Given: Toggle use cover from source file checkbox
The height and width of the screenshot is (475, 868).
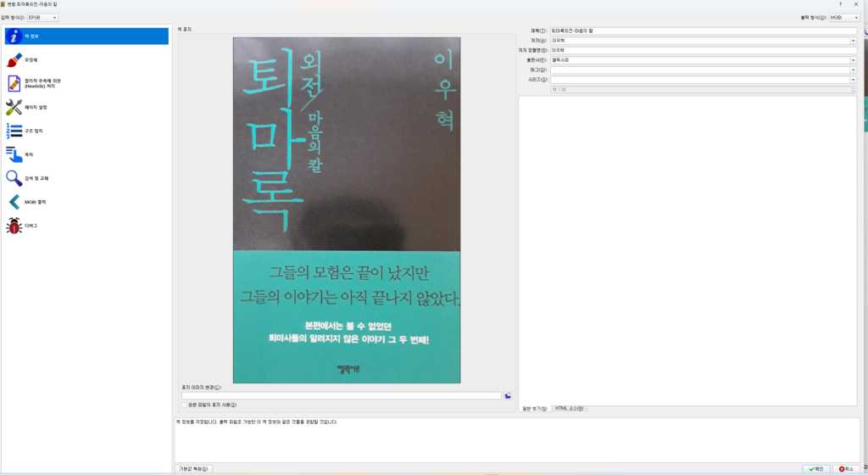Looking at the screenshot, I should click(x=184, y=405).
